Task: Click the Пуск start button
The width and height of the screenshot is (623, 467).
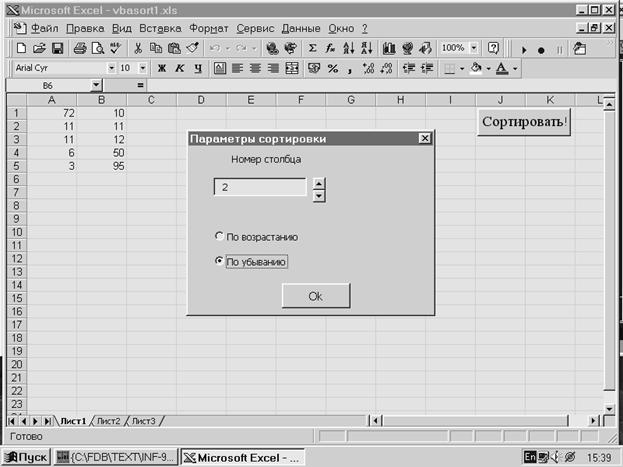Action: tap(26, 457)
